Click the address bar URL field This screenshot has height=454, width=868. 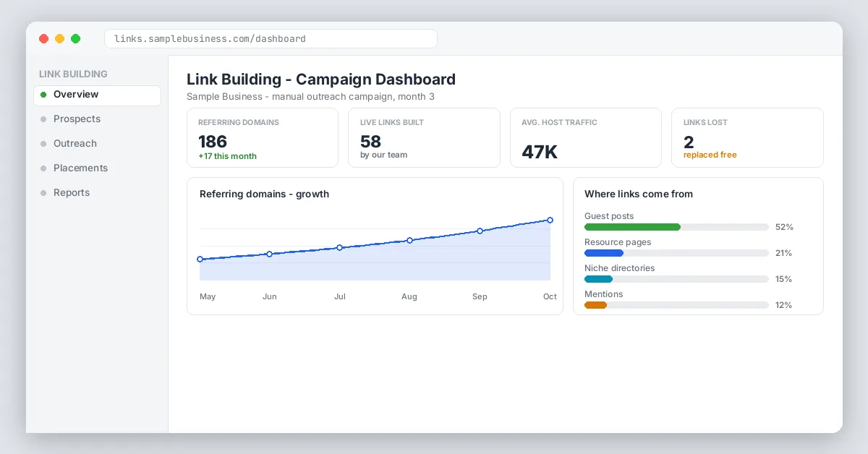pos(271,39)
